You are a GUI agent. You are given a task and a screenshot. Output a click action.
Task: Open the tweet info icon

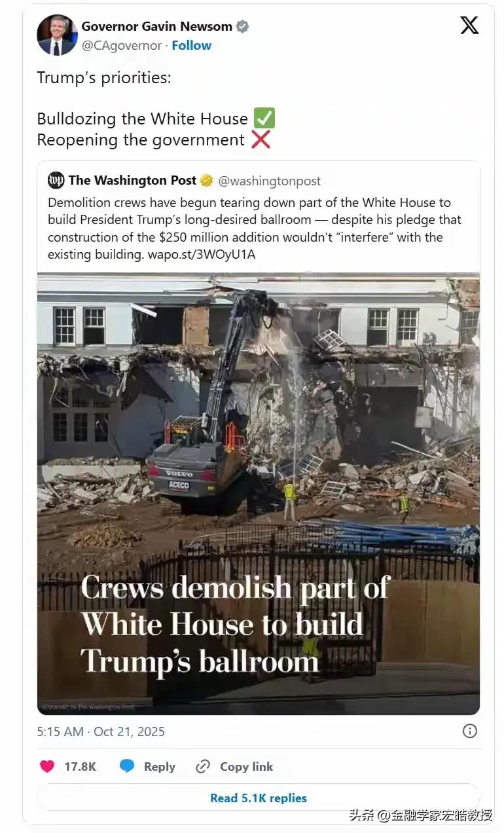(470, 731)
